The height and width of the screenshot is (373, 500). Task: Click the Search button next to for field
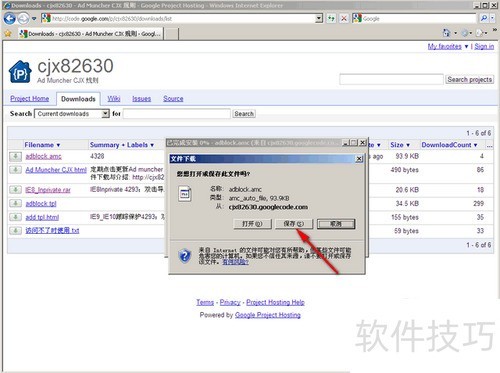coord(244,114)
